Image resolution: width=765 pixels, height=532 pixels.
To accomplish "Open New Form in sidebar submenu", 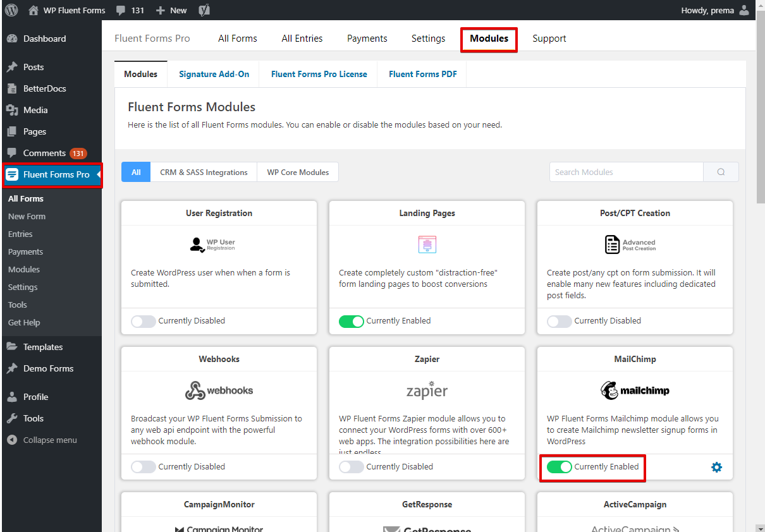I will [27, 216].
